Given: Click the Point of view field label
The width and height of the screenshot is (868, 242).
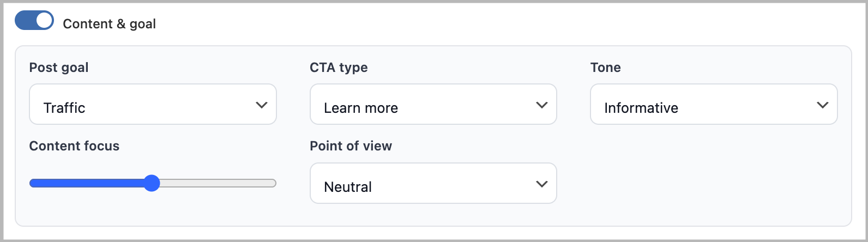Looking at the screenshot, I should coord(351,146).
